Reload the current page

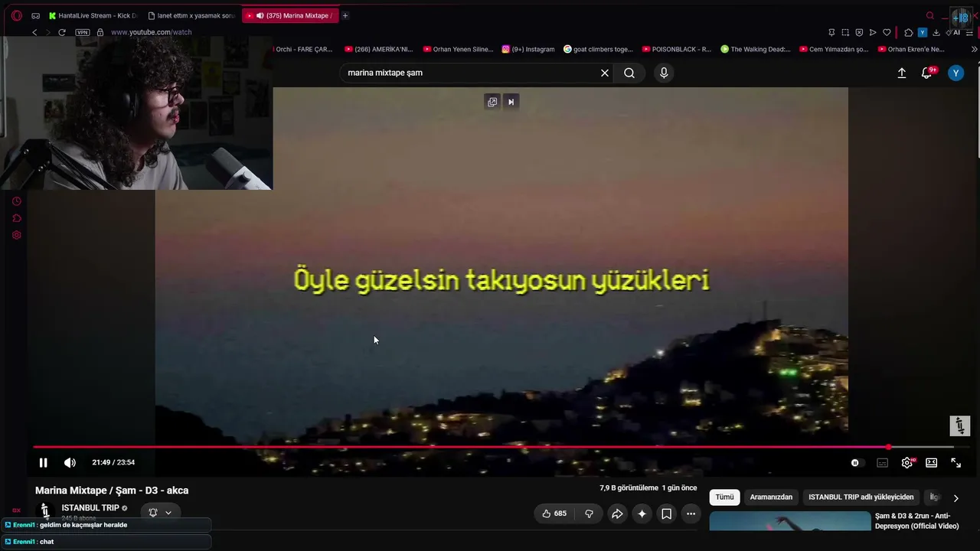pyautogui.click(x=62, y=32)
